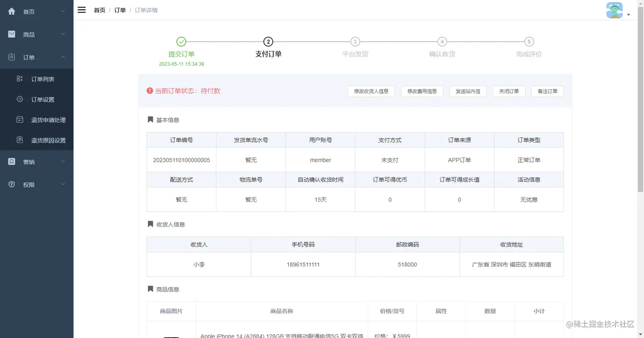
Task: Click the 未支付 payment cell
Action: coord(390,160)
